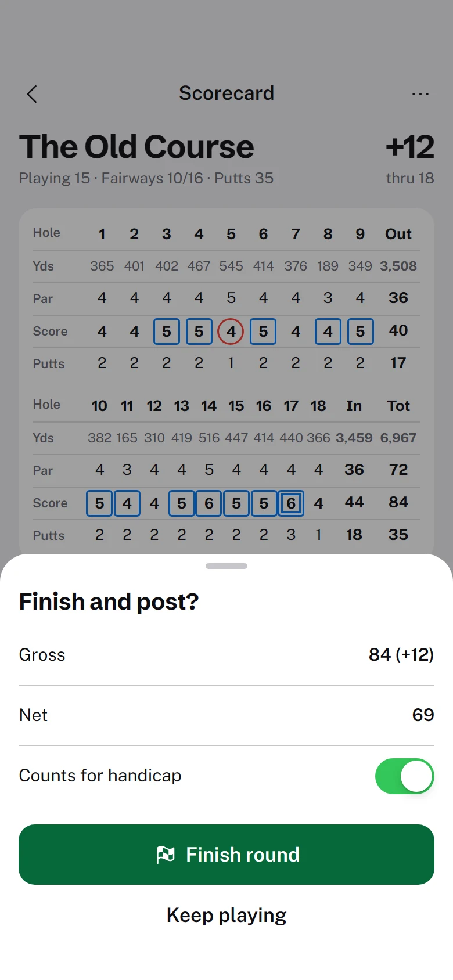Tap the boxed bogey score on hole 3
This screenshot has height=980, width=453.
point(167,332)
